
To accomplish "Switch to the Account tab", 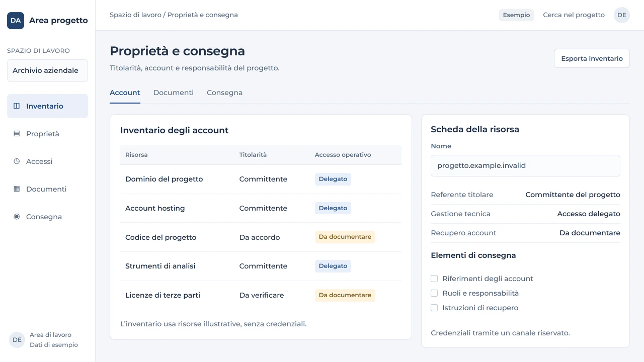I will (x=125, y=93).
